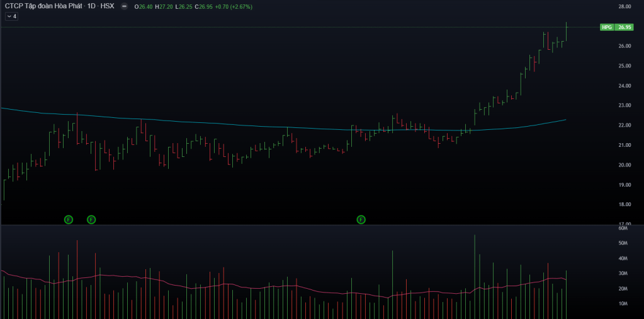The width and height of the screenshot is (644, 319).
Task: Click the 60M label on volume scale
Action: [x=624, y=228]
